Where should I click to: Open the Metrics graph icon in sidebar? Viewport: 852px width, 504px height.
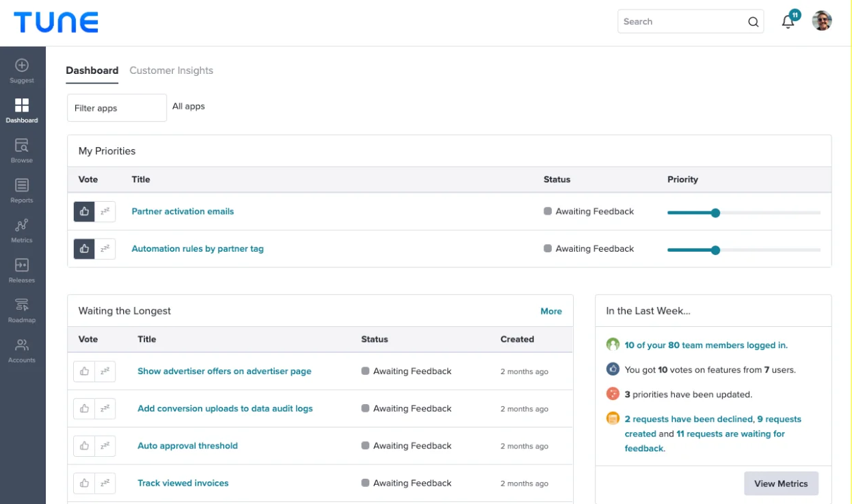point(22,225)
